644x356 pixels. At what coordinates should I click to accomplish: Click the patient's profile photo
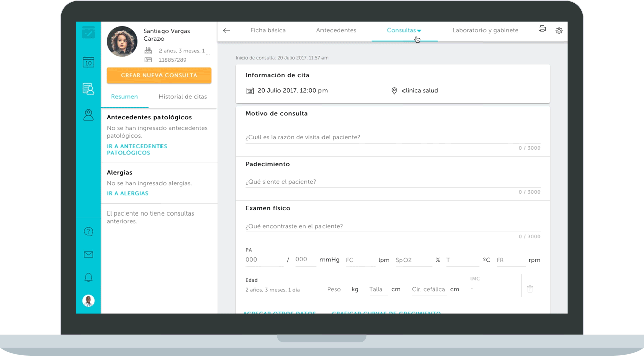point(122,41)
